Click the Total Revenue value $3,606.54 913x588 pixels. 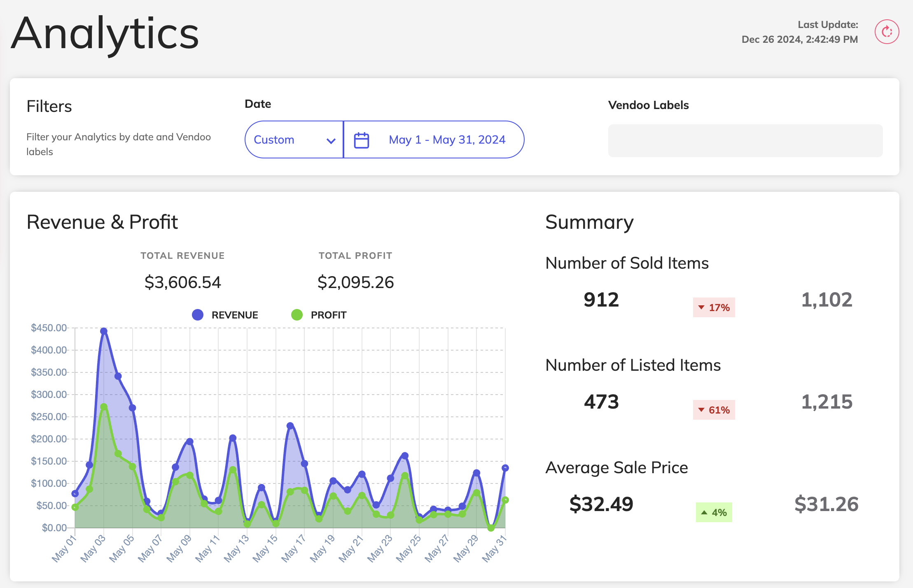tap(183, 282)
